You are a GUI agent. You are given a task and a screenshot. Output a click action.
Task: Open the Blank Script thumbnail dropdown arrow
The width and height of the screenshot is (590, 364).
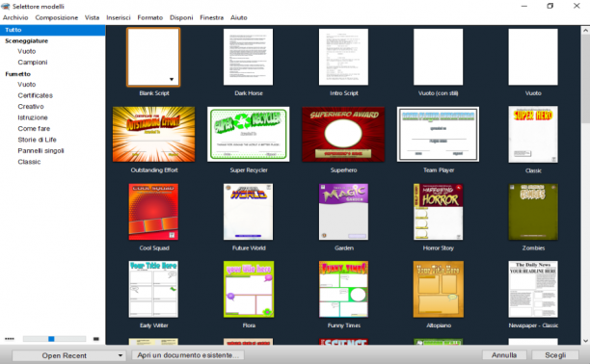pyautogui.click(x=172, y=79)
